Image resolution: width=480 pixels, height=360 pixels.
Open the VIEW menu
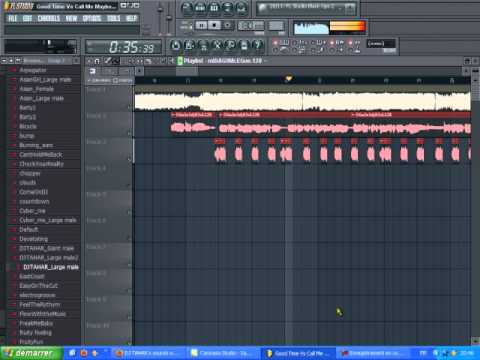[71, 18]
